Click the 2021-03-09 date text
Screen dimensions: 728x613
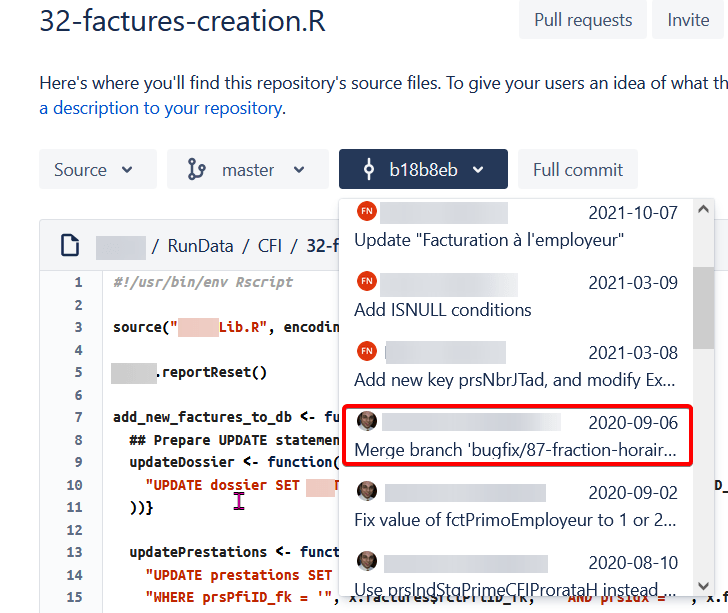click(633, 283)
